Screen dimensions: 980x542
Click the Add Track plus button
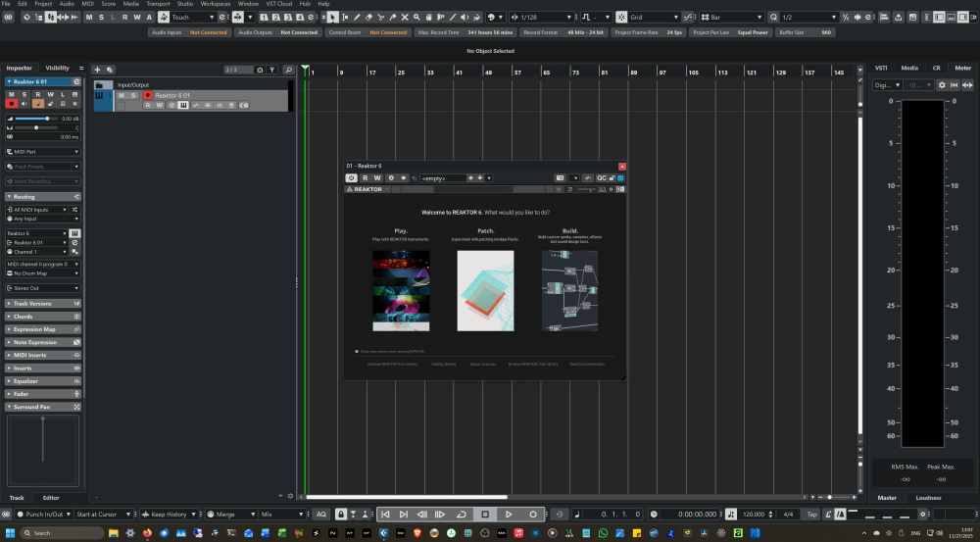97,71
